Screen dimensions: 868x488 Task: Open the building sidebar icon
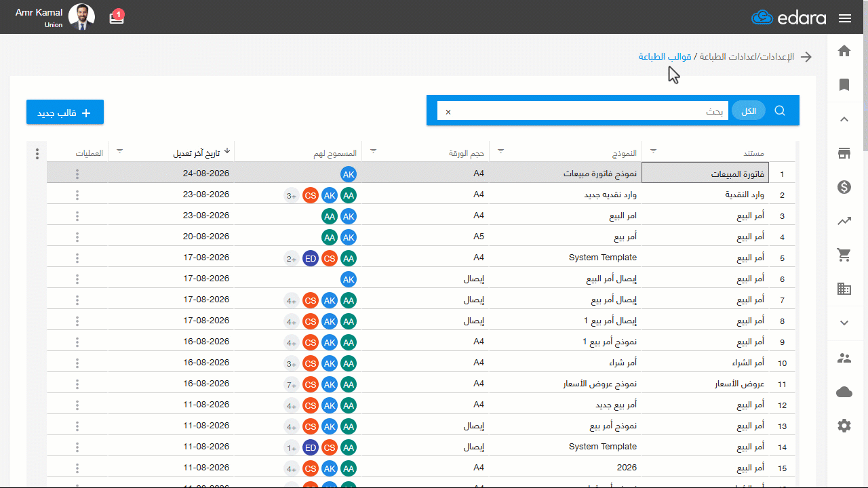pos(844,289)
